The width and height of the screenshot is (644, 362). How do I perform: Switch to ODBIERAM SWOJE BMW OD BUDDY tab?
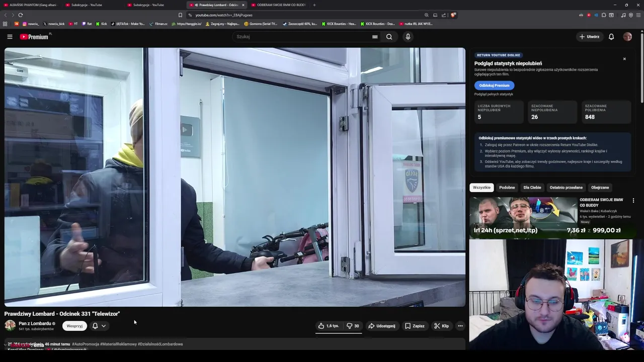[278, 5]
